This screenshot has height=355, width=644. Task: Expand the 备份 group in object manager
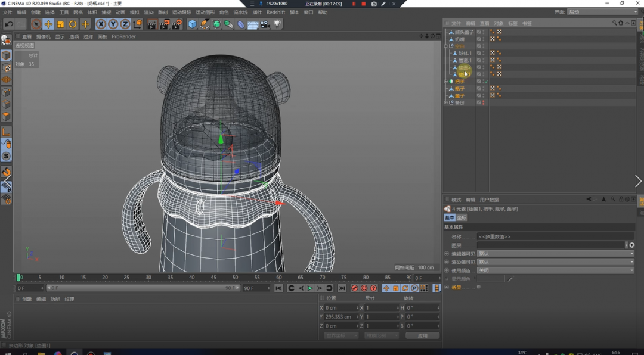click(x=446, y=102)
